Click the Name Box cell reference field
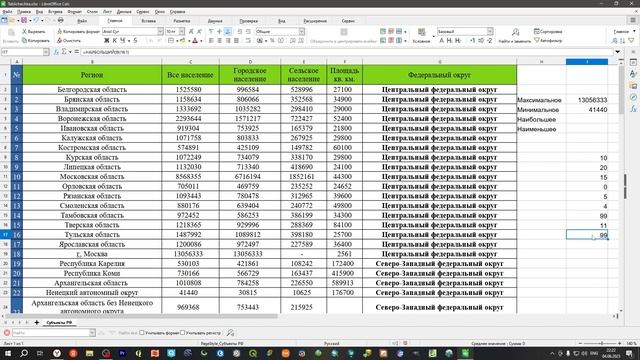This screenshot has width=640, height=360. [x=22, y=52]
